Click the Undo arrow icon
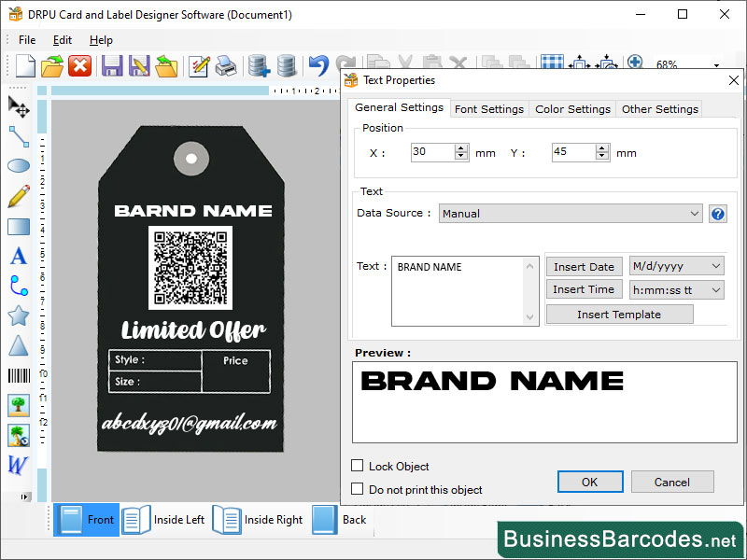 click(x=317, y=65)
